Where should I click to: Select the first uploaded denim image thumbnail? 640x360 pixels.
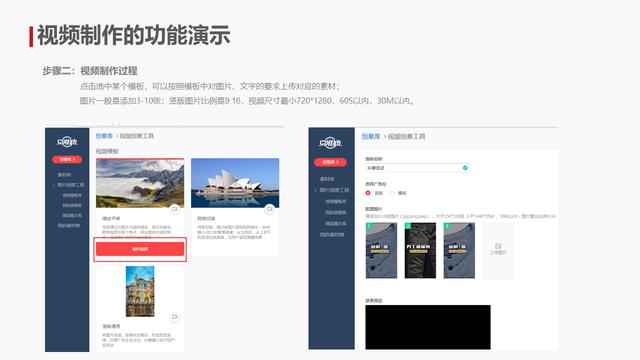(x=381, y=251)
